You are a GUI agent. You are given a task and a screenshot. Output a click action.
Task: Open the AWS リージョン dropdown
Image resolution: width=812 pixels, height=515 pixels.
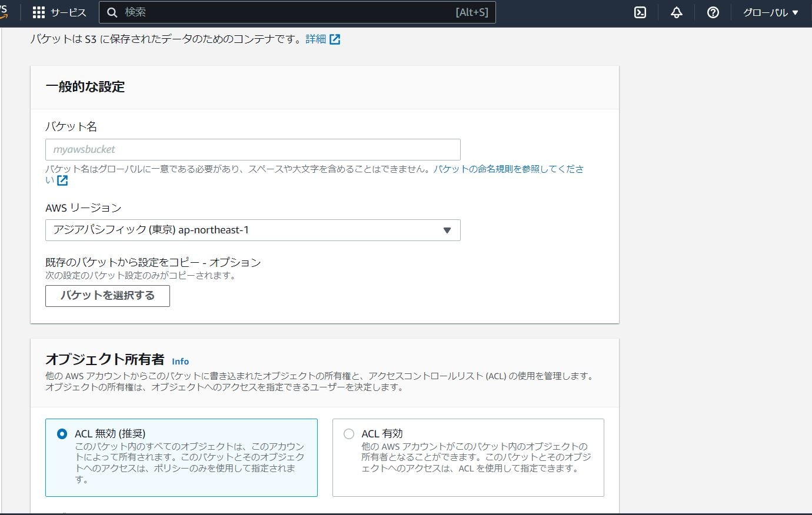point(253,230)
